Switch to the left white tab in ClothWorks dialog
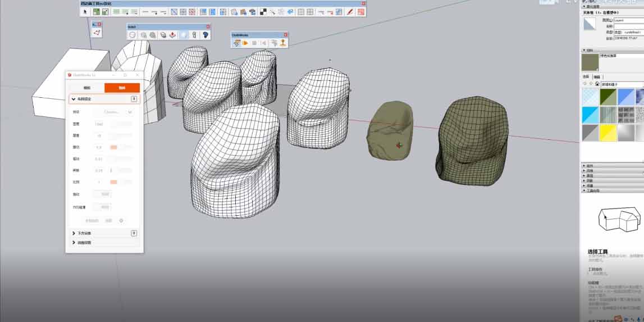 (86, 88)
